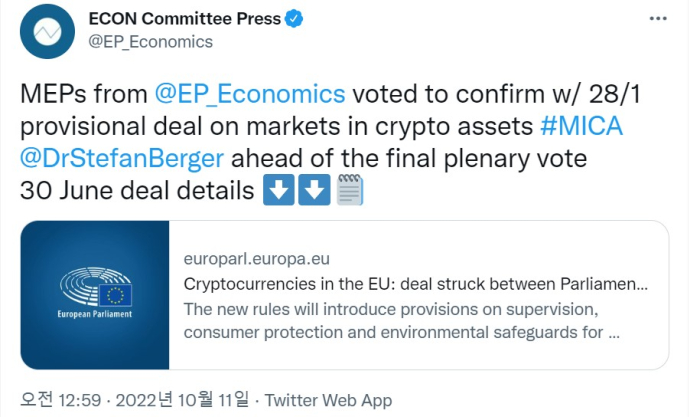This screenshot has width=700, height=417.
Task: Visit the @DrStefanBerger mention
Action: point(122,158)
